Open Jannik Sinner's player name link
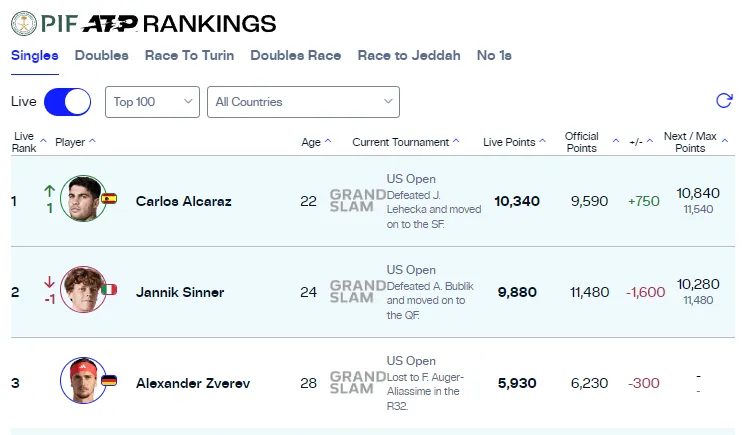The height and width of the screenshot is (435, 752). pyautogui.click(x=179, y=293)
